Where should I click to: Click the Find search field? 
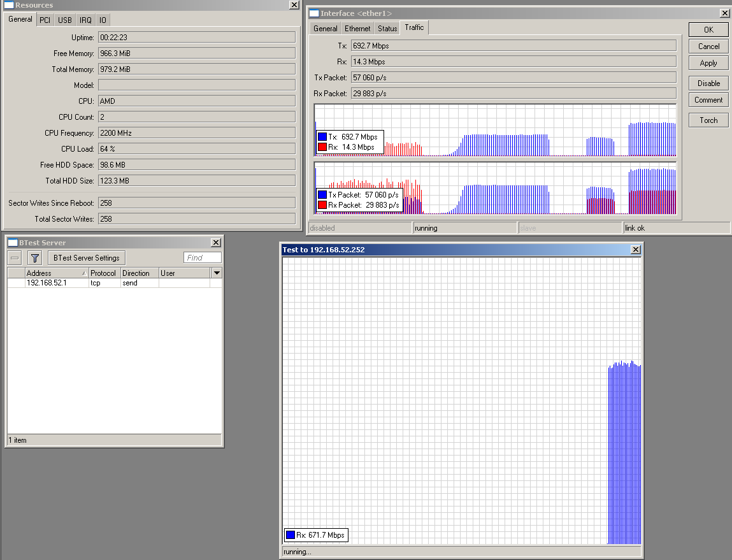[x=203, y=258]
